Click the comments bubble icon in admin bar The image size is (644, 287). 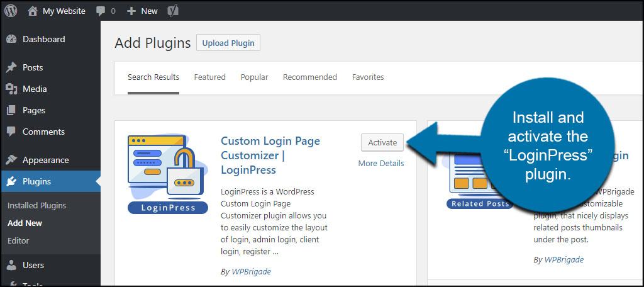click(x=101, y=11)
